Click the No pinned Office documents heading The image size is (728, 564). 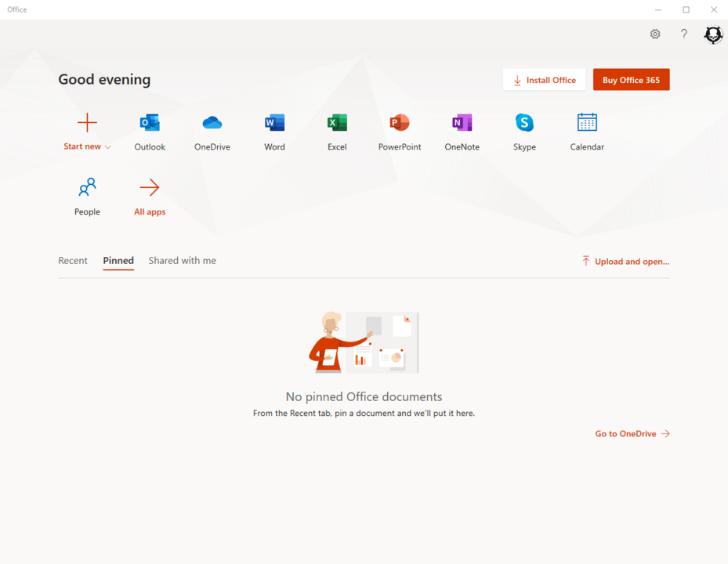[364, 396]
